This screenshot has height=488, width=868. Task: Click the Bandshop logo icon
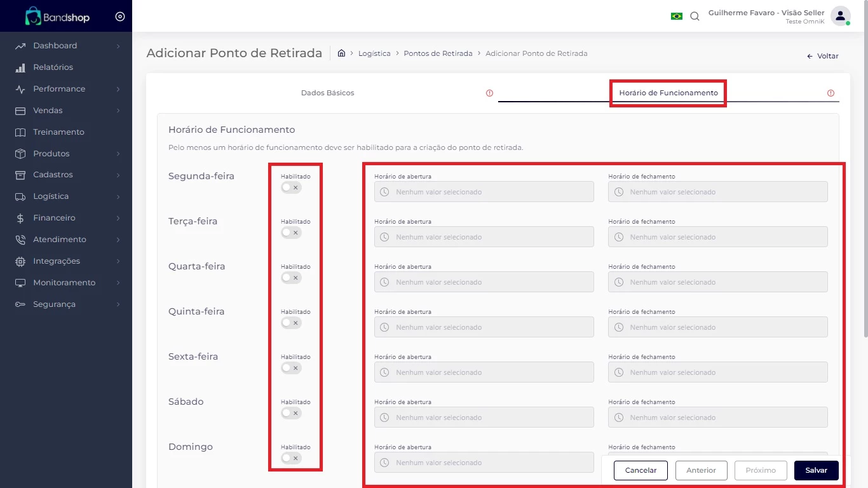(x=33, y=17)
